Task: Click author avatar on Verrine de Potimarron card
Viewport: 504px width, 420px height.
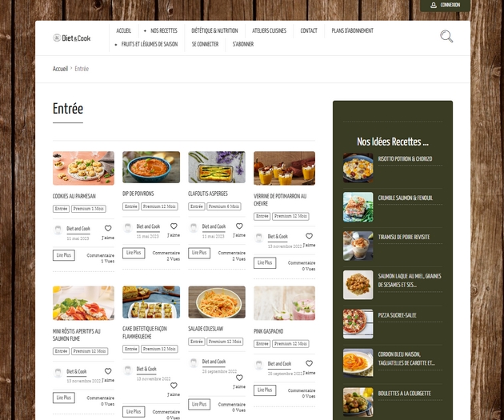Action: point(259,238)
